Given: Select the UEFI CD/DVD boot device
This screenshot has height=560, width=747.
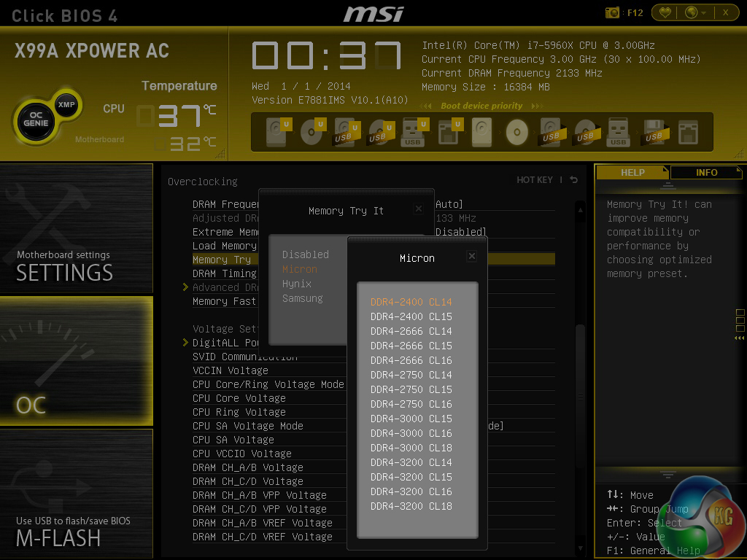Looking at the screenshot, I should point(312,132).
